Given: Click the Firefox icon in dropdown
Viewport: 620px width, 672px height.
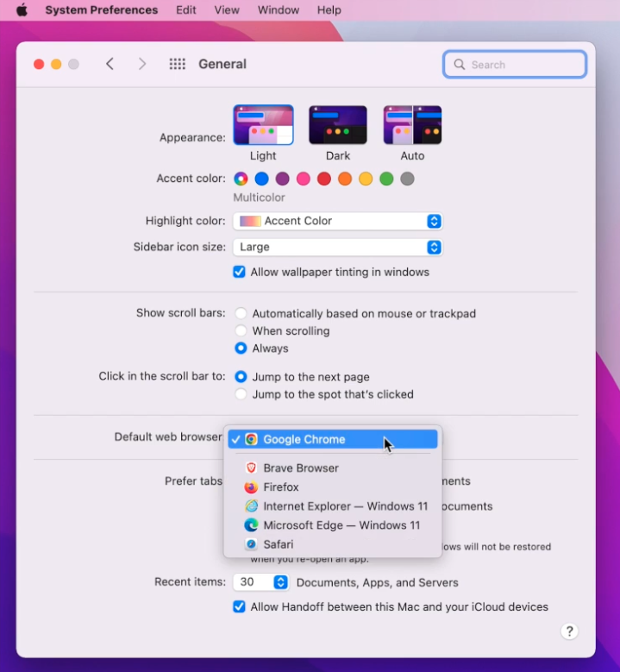Looking at the screenshot, I should pyautogui.click(x=251, y=487).
